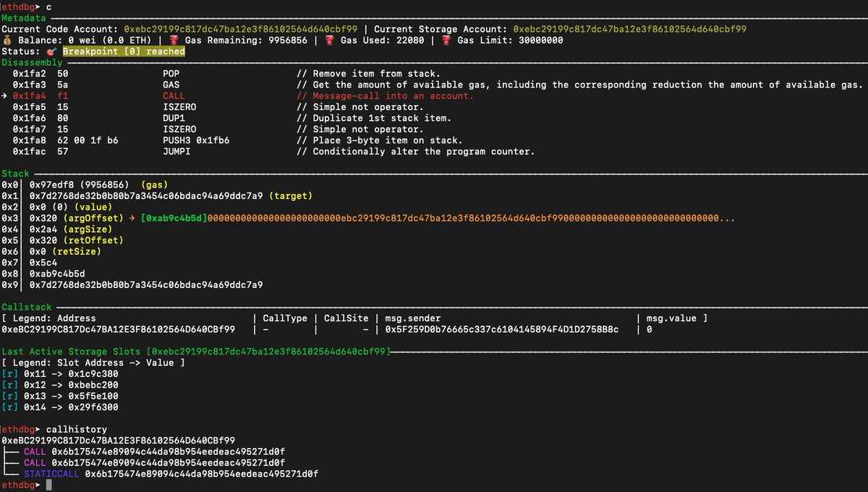Screen dimensions: 868x492
Task: Click the Gas Used value 22080
Action: [409, 41]
